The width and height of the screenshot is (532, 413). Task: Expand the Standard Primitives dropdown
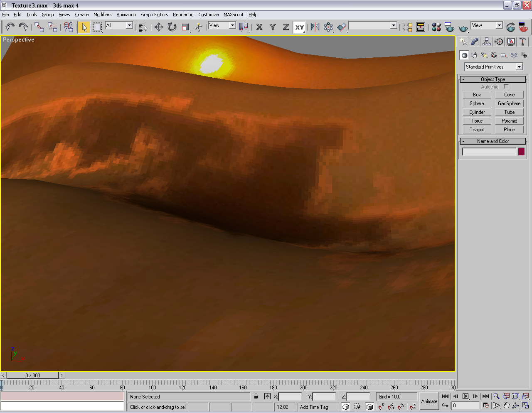519,67
